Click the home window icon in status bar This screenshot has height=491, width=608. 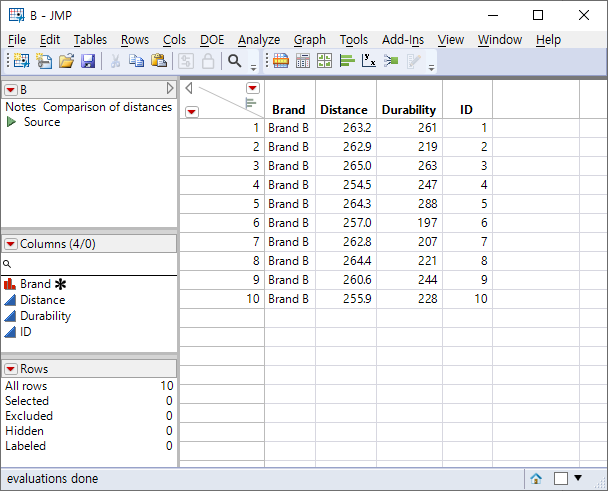click(536, 478)
